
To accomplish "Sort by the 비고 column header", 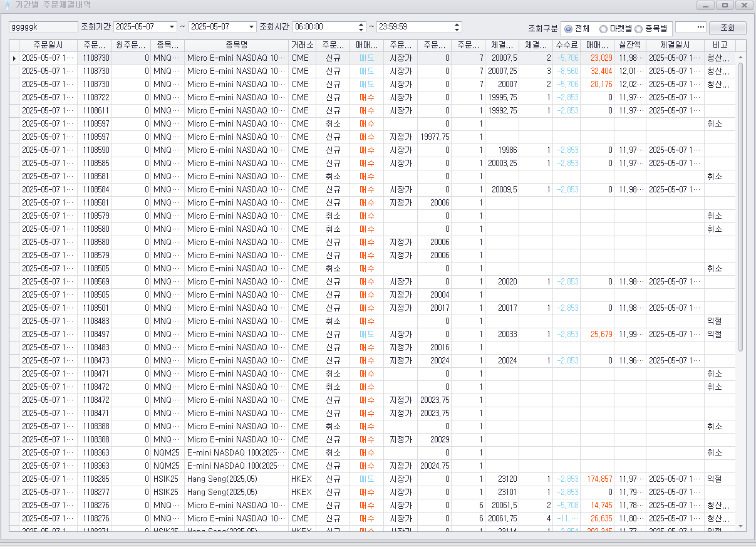I will click(720, 45).
